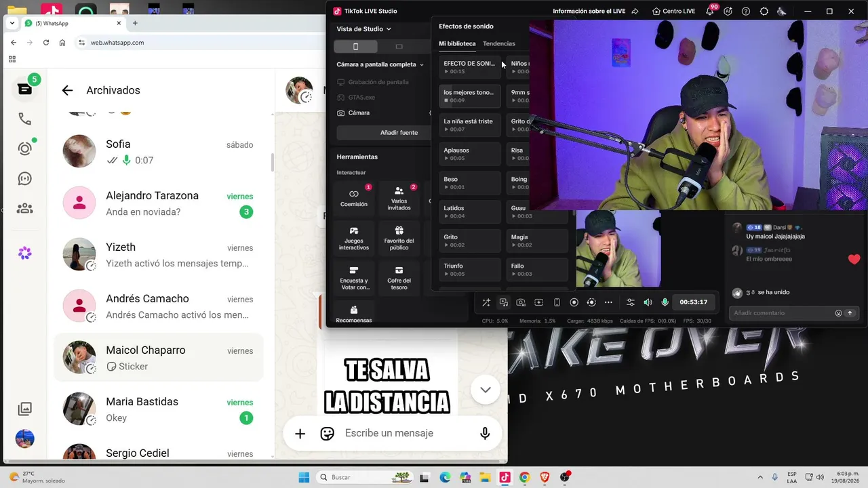The height and width of the screenshot is (488, 868).
Task: Open Favorito del público tool
Action: tap(399, 238)
